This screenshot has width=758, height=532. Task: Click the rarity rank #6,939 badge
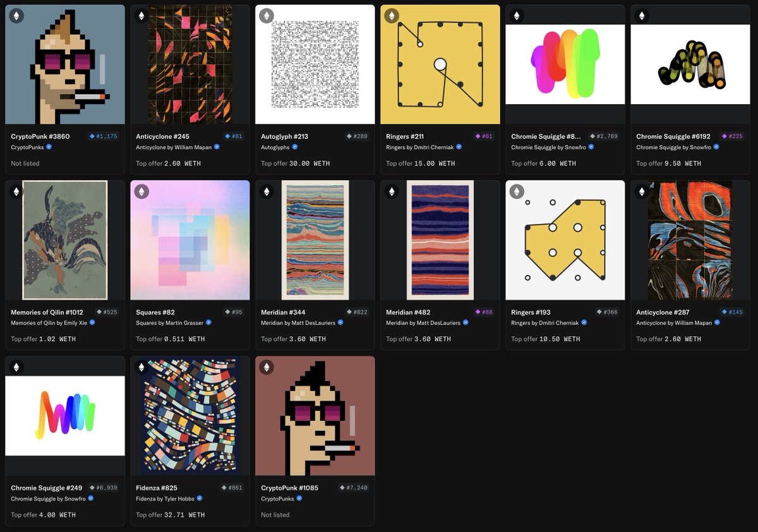pyautogui.click(x=104, y=488)
